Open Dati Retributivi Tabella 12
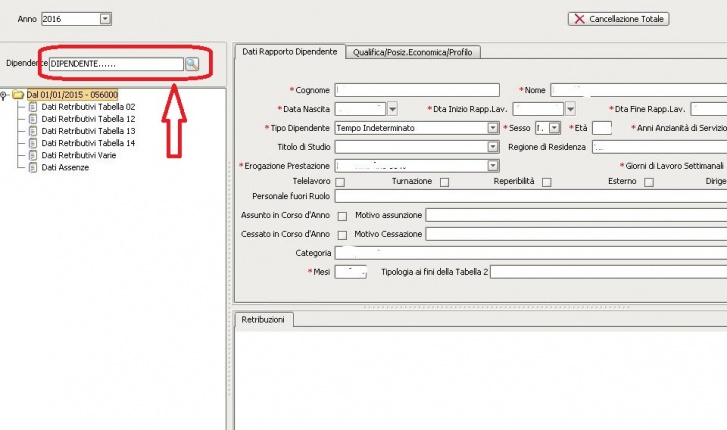 [x=88, y=119]
